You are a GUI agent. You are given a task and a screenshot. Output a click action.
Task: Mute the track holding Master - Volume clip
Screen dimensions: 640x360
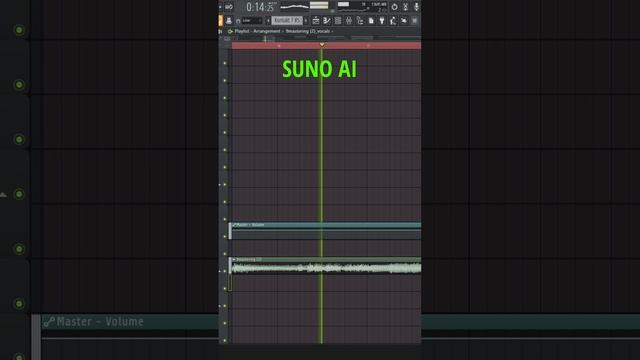(225, 236)
